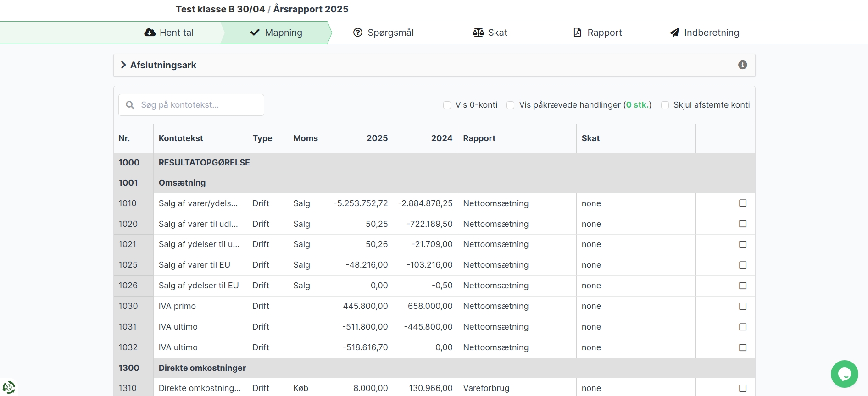868x396 pixels.
Task: Click the cloud download icon beside Hent tal
Action: [x=150, y=33]
